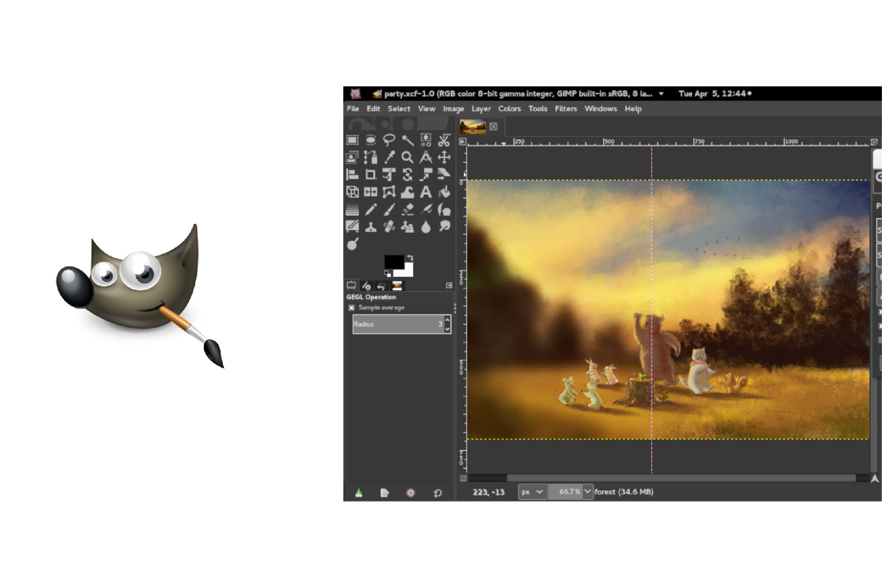Select the Select by Color tool

[x=426, y=140]
